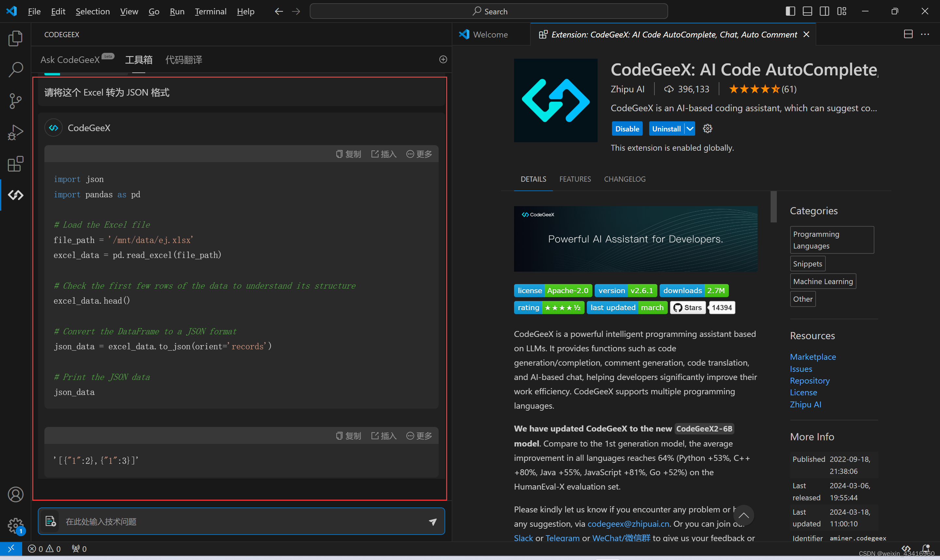Toggle the CodeGeeX extension globally enabled
Viewport: 940px width, 560px height.
(626, 128)
